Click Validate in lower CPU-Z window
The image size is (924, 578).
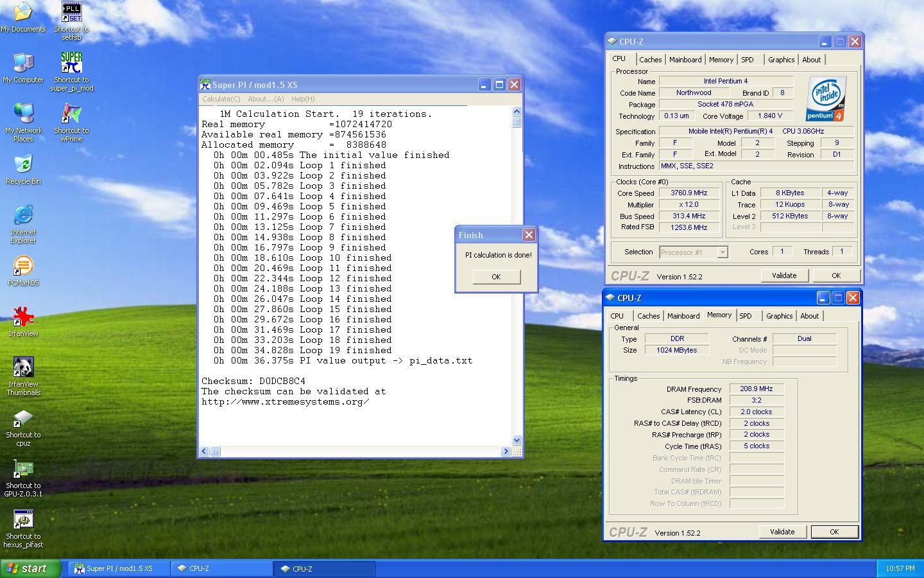[x=782, y=532]
